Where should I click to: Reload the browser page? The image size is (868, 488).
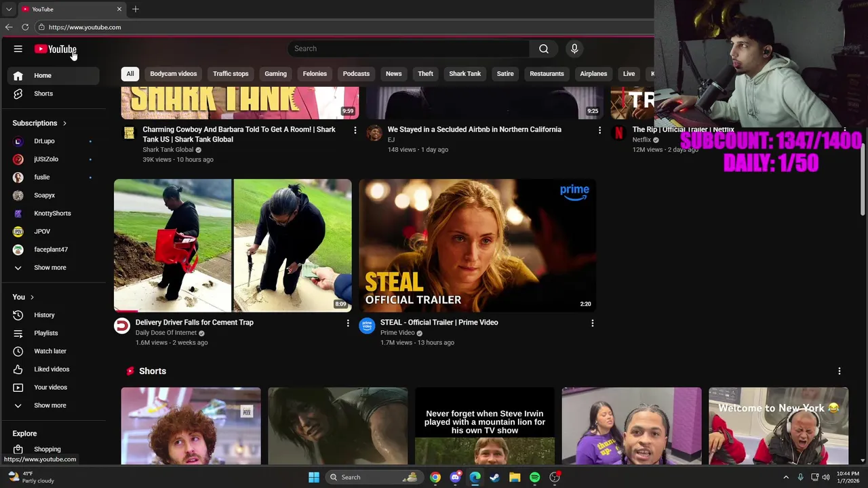click(x=25, y=27)
